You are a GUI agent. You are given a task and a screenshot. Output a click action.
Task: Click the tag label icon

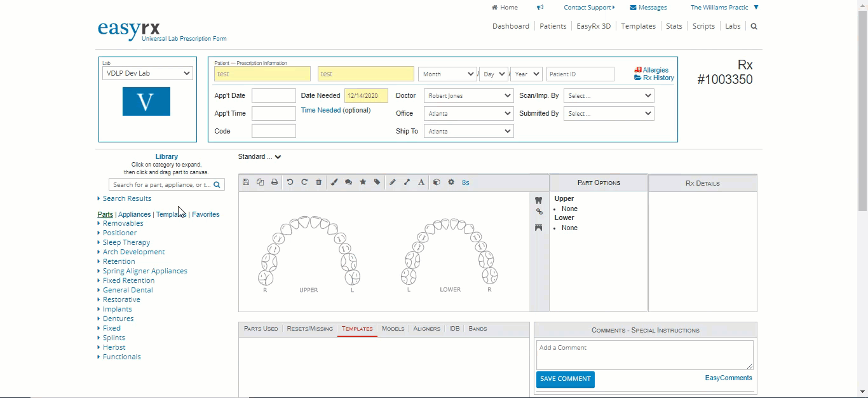pos(377,182)
